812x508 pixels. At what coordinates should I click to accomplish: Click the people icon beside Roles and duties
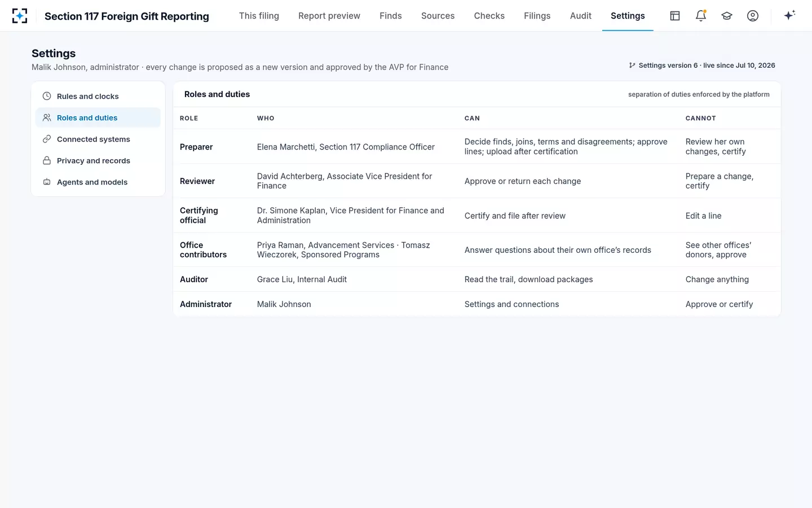[x=47, y=118]
